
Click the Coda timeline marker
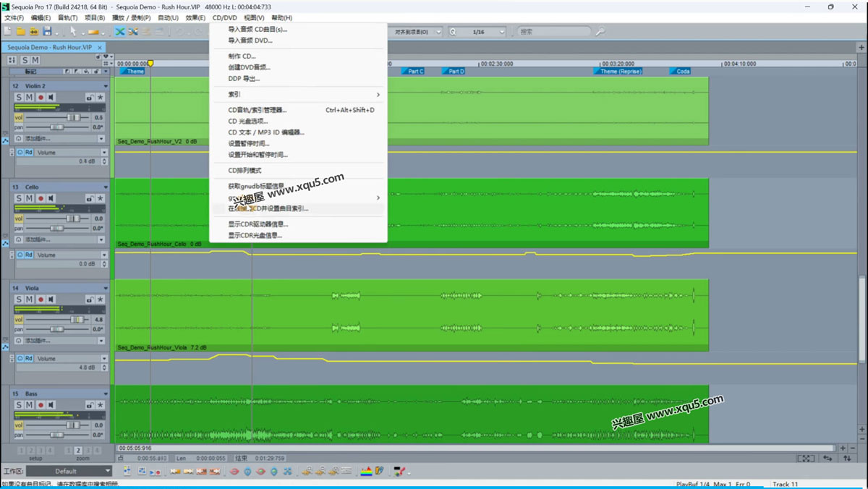tap(681, 72)
